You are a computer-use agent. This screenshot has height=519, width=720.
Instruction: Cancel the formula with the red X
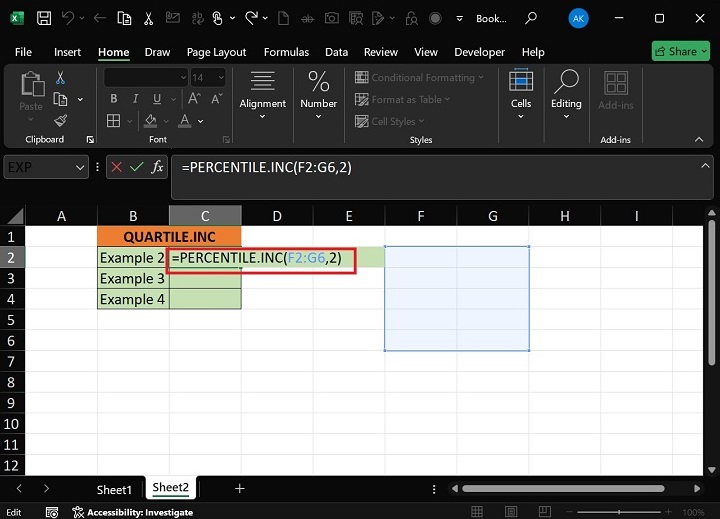click(117, 167)
